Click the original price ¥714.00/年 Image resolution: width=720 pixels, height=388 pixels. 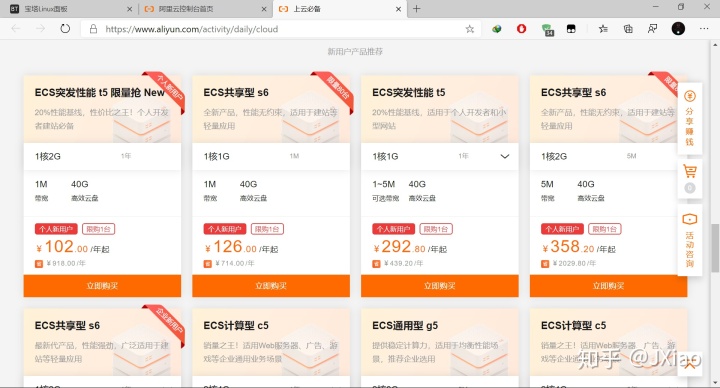pos(235,264)
